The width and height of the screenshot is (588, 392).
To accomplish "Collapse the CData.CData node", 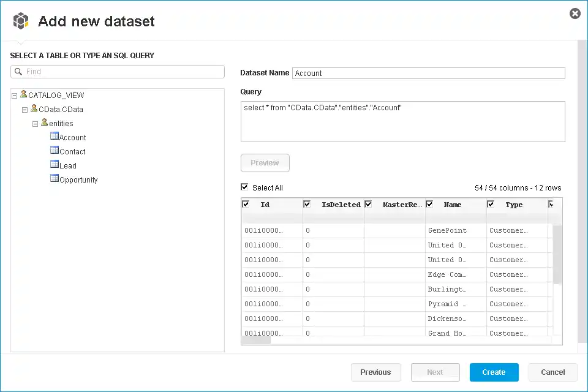I will pyautogui.click(x=24, y=109).
